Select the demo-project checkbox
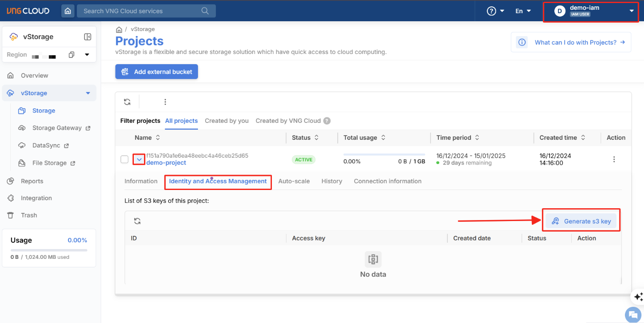Screen dimensions: 644x323 pyautogui.click(x=124, y=159)
